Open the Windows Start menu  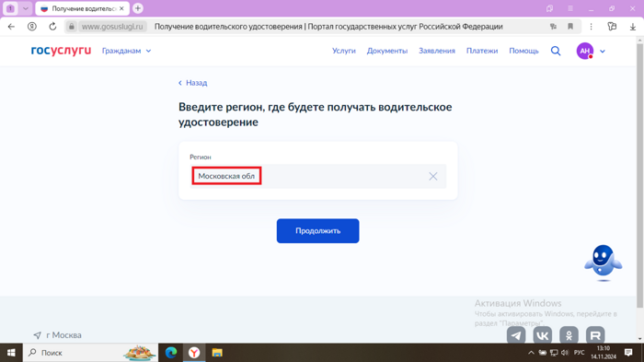tap(11, 353)
